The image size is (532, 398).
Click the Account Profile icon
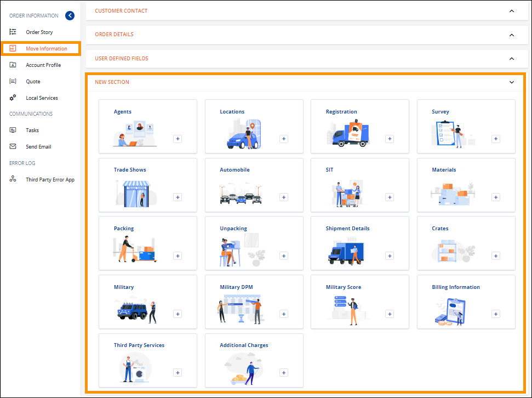point(13,65)
